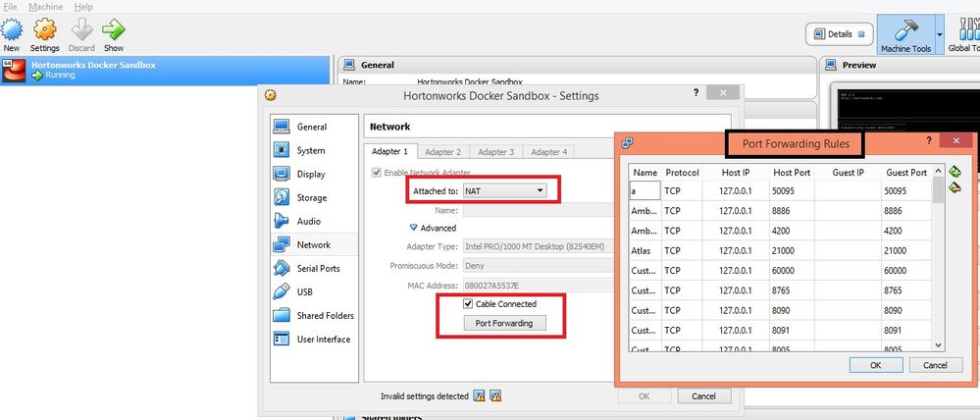
Task: Toggle the Cable Connected checkbox
Action: pos(468,304)
